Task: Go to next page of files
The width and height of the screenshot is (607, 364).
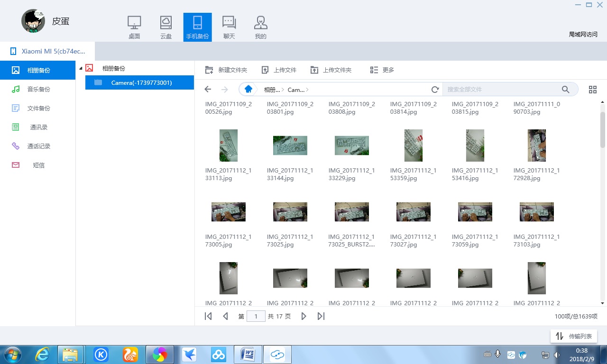Action: click(304, 316)
